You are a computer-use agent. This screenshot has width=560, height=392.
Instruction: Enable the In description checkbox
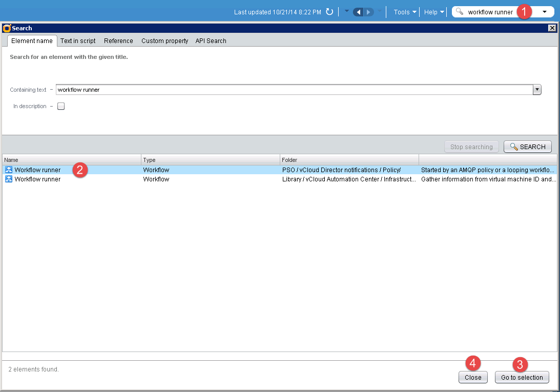pyautogui.click(x=61, y=107)
